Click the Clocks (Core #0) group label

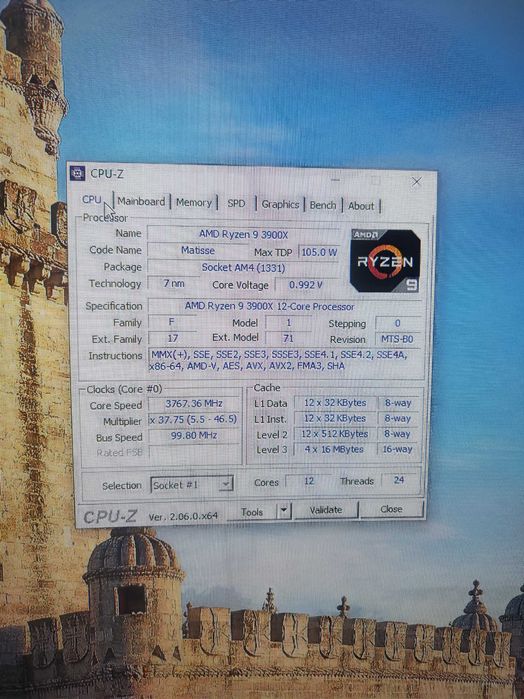(124, 390)
